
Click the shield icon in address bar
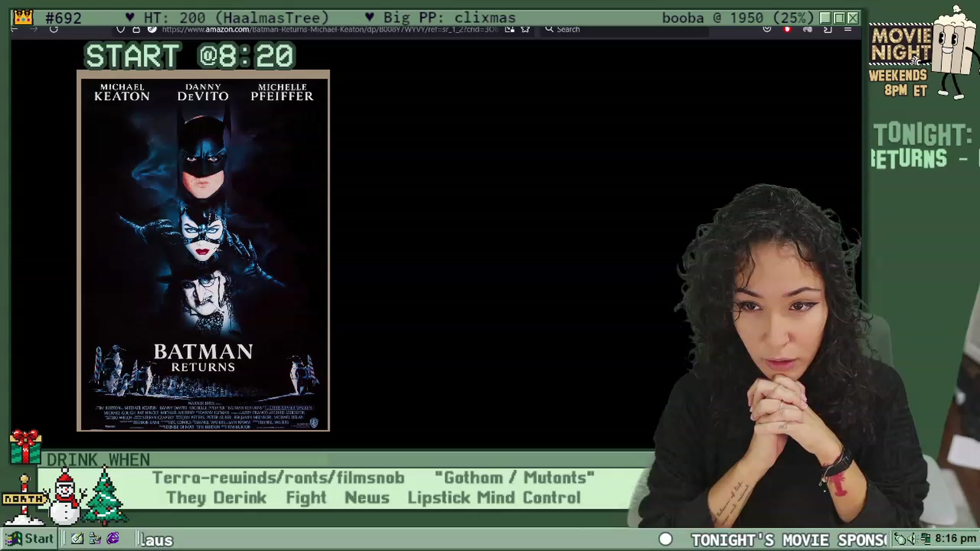120,29
